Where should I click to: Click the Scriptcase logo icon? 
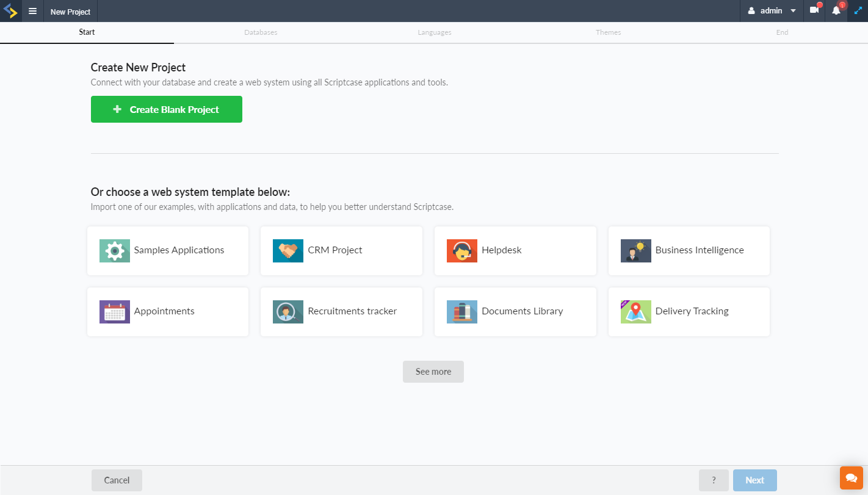tap(10, 11)
